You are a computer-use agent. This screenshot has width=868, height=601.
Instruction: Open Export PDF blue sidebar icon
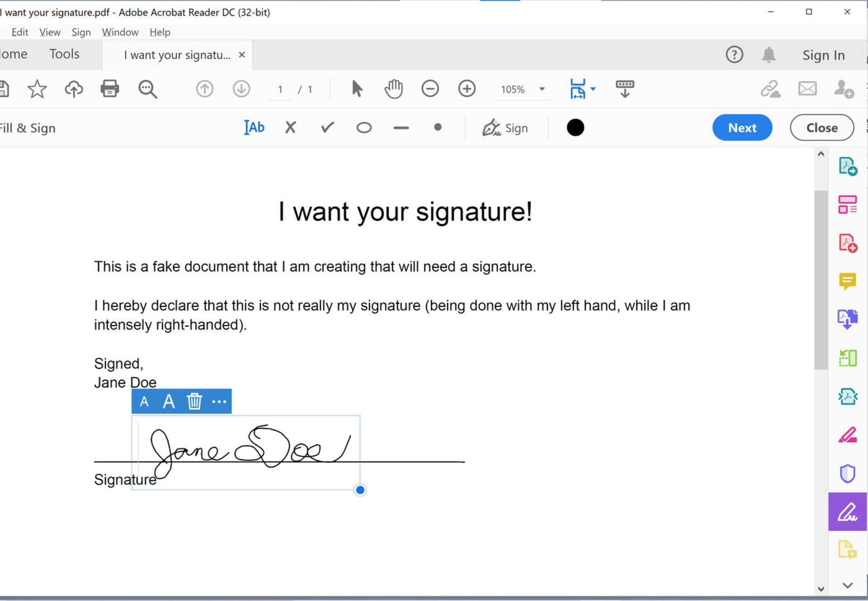pyautogui.click(x=848, y=319)
